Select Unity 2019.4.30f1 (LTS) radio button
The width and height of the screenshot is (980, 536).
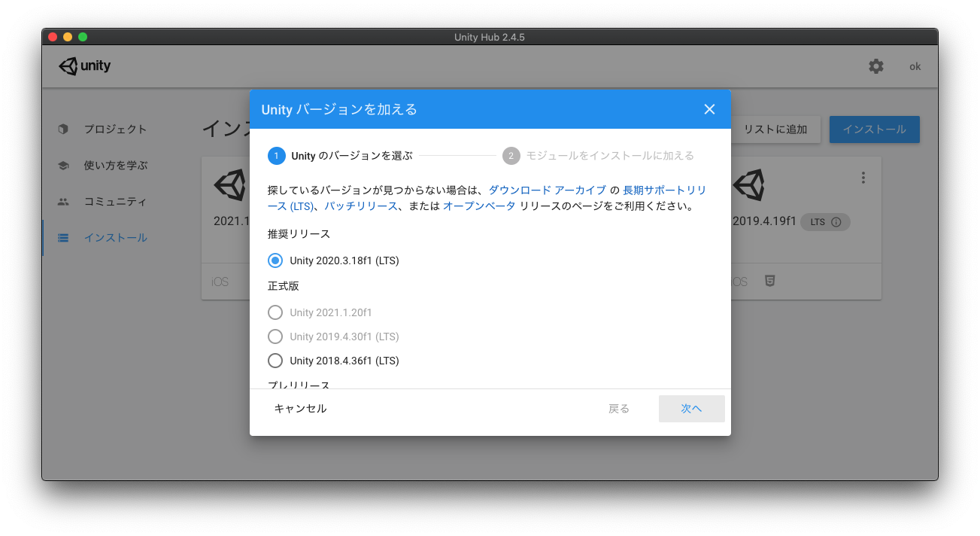pyautogui.click(x=275, y=337)
